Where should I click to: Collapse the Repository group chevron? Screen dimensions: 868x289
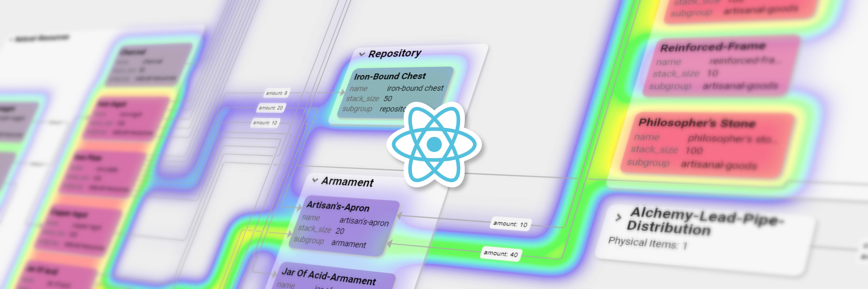point(362,55)
